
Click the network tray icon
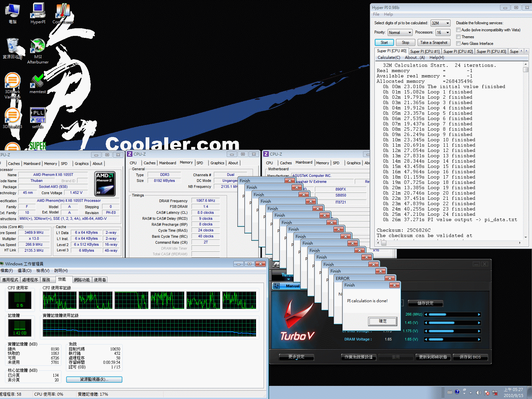495,393
